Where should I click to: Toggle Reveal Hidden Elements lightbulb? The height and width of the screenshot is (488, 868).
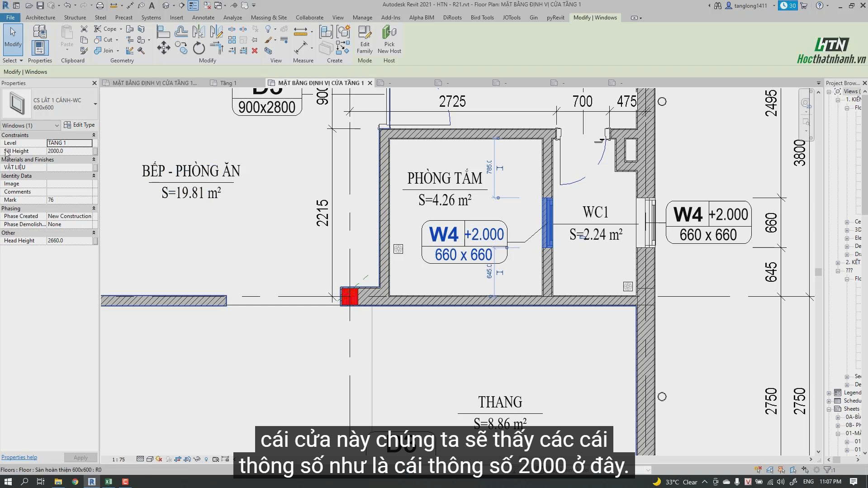(206, 459)
